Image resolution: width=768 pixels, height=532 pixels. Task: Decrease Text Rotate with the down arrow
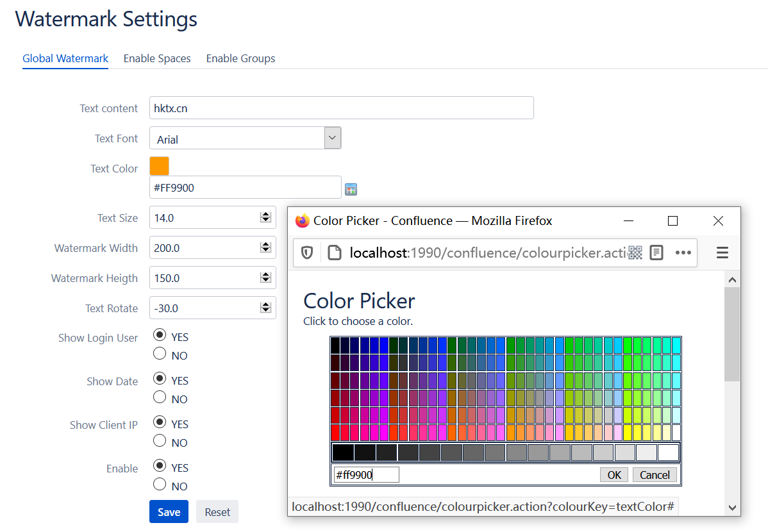tap(265, 311)
